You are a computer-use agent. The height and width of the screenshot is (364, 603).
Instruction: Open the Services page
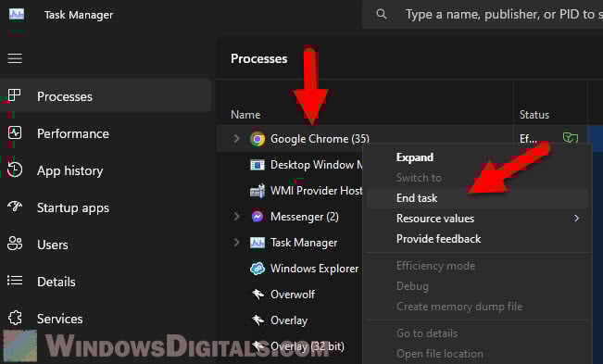(59, 319)
